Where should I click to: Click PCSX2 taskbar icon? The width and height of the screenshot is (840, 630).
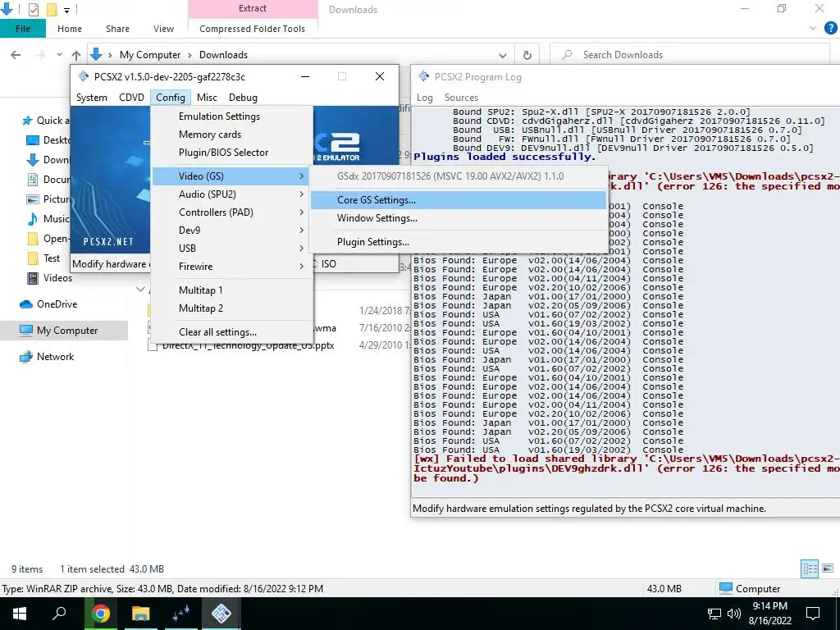coord(221,614)
